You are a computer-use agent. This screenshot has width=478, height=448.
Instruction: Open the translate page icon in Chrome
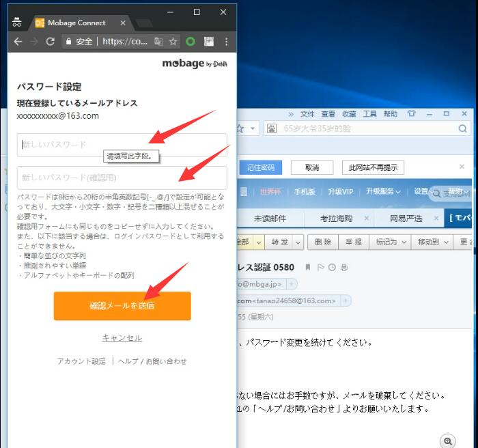[158, 42]
